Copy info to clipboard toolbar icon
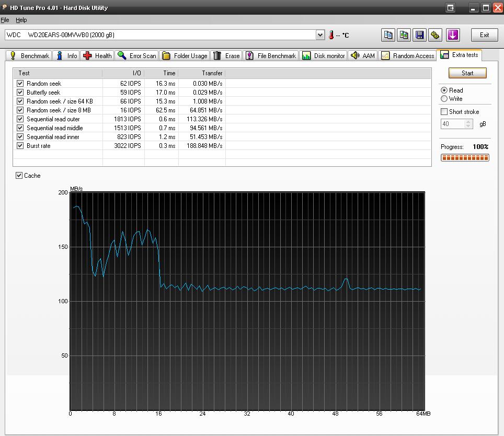The image size is (504, 436). point(388,35)
